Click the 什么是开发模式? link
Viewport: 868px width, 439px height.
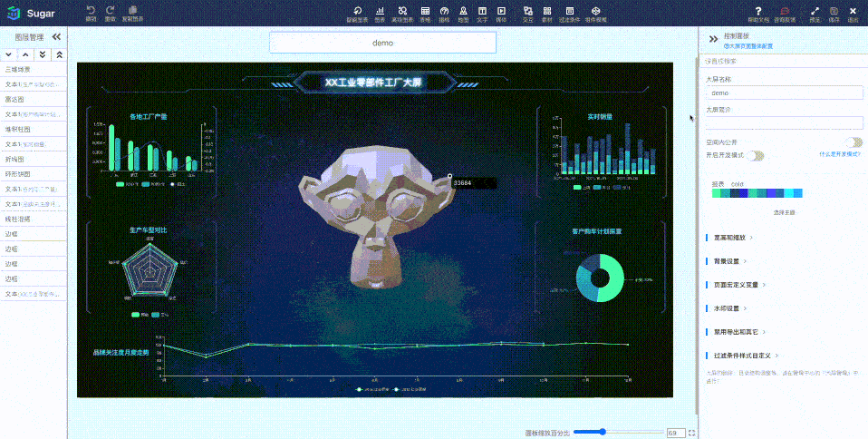[840, 154]
